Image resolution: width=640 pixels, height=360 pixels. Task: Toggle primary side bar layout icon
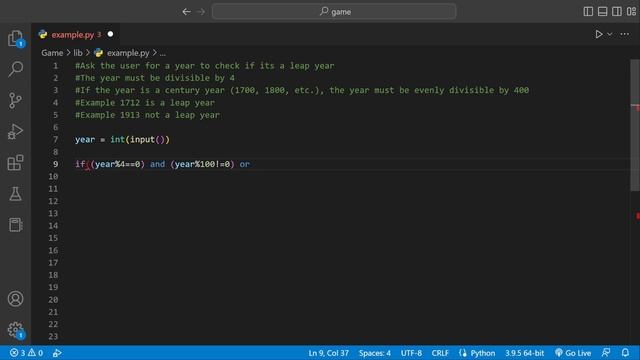click(x=588, y=11)
